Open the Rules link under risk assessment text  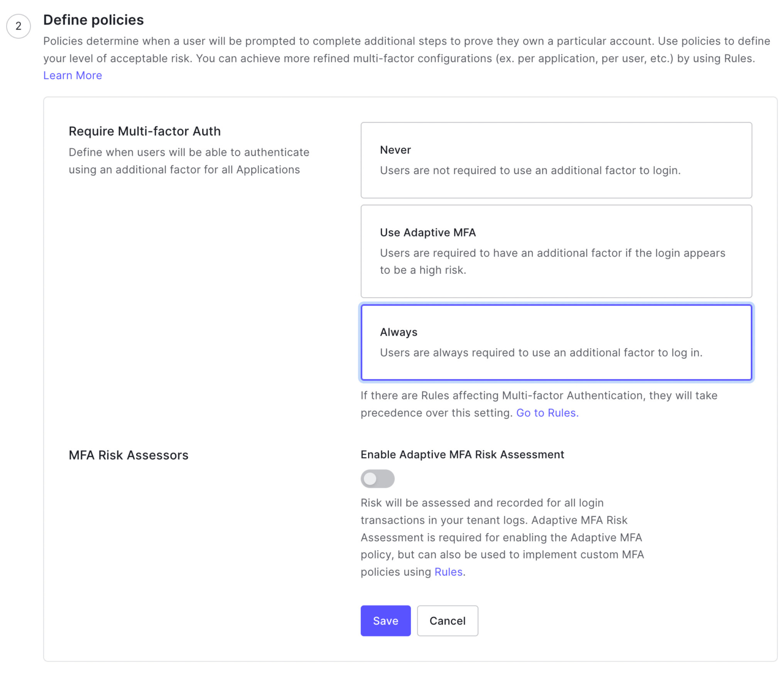(x=448, y=572)
